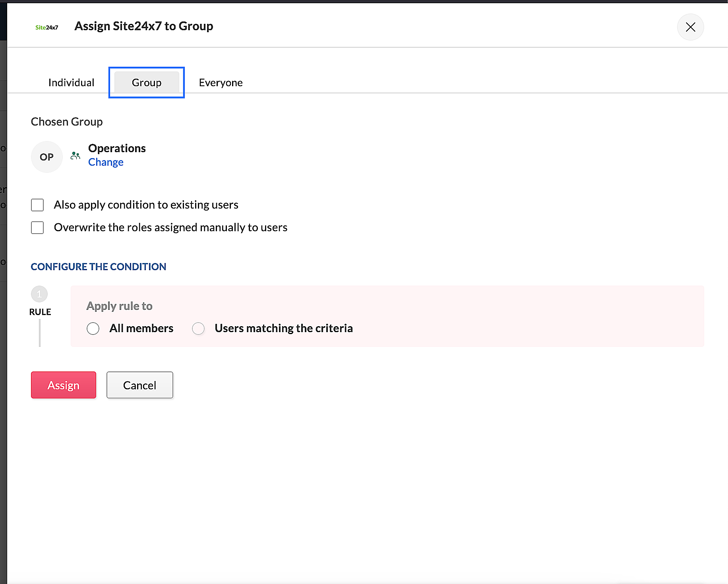Select the All members radio button
The image size is (728, 584).
(93, 329)
